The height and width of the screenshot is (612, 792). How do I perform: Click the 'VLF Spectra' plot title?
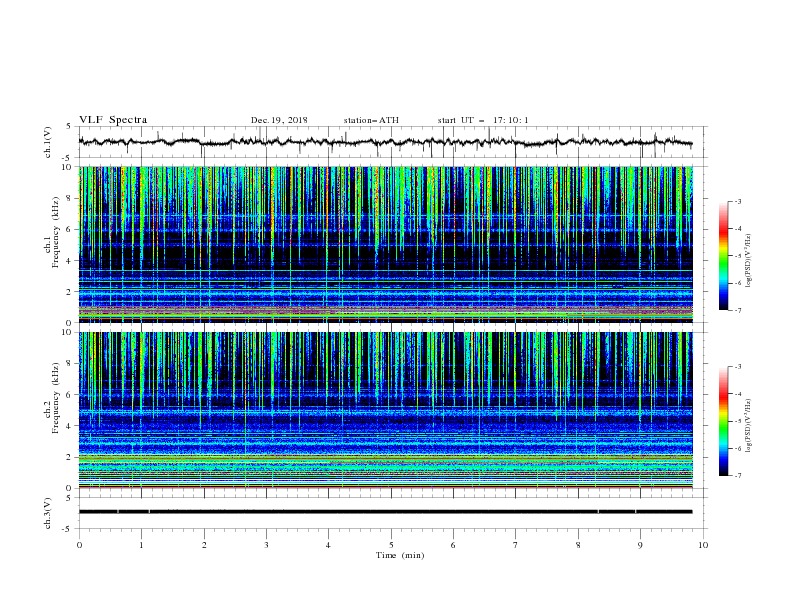(x=113, y=120)
